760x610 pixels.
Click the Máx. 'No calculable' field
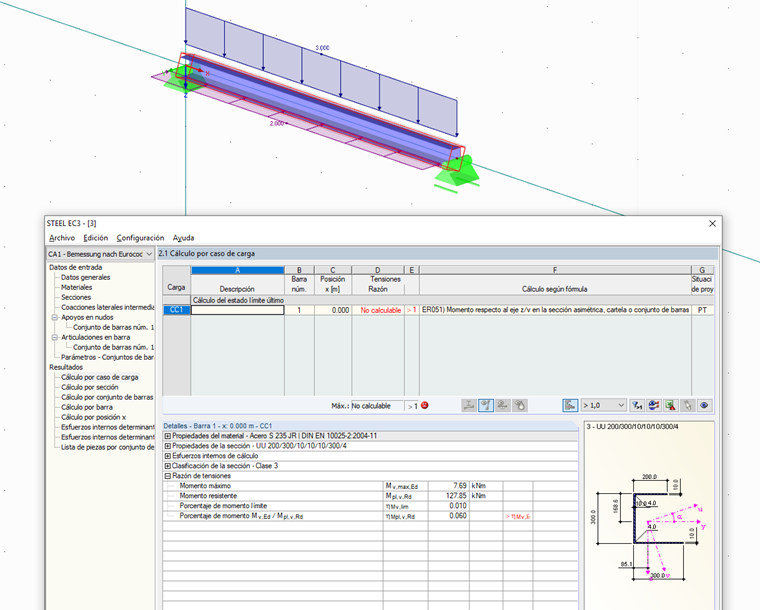(377, 406)
